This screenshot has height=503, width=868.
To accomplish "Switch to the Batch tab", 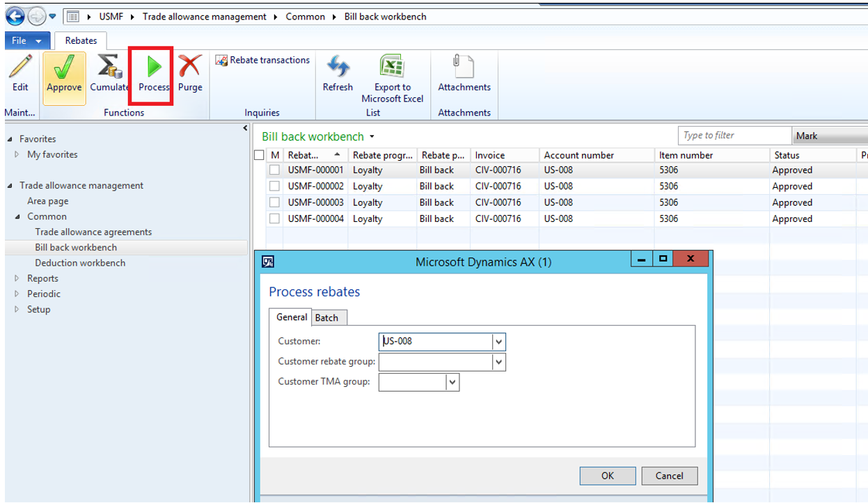I will pos(326,318).
